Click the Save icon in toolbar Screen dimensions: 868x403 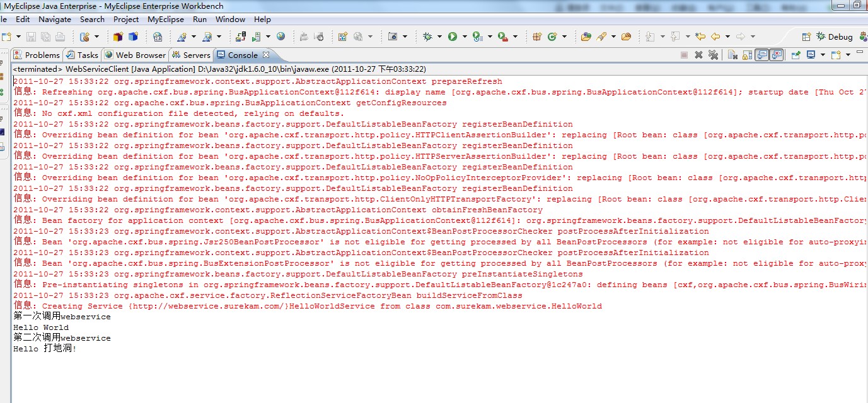31,37
